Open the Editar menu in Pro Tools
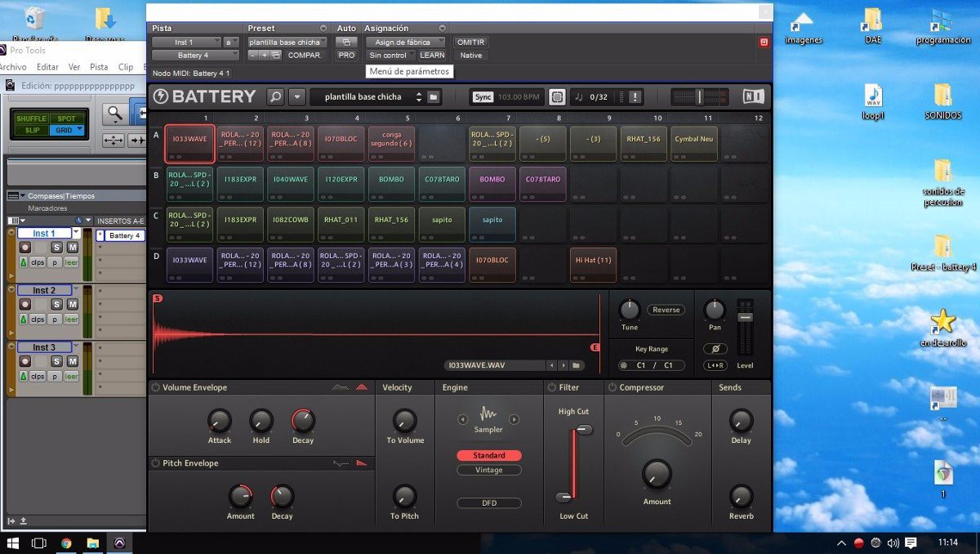The image size is (980, 554). [47, 67]
